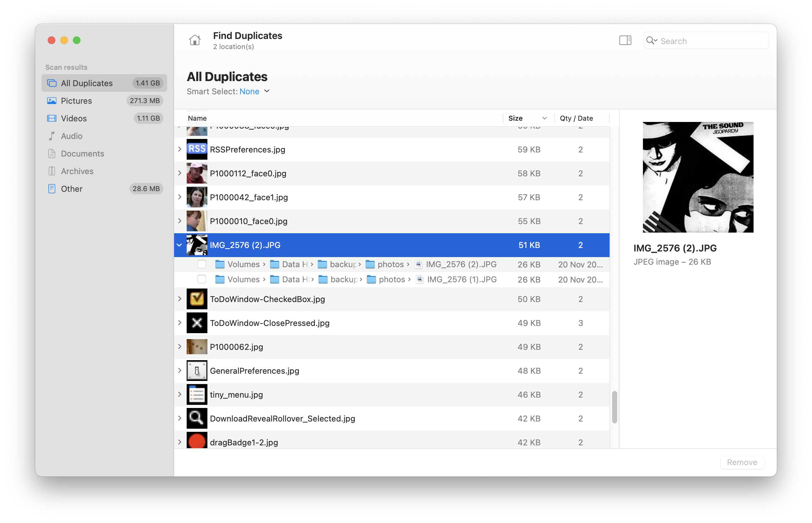
Task: Select the Videos category icon in sidebar
Action: click(x=52, y=118)
